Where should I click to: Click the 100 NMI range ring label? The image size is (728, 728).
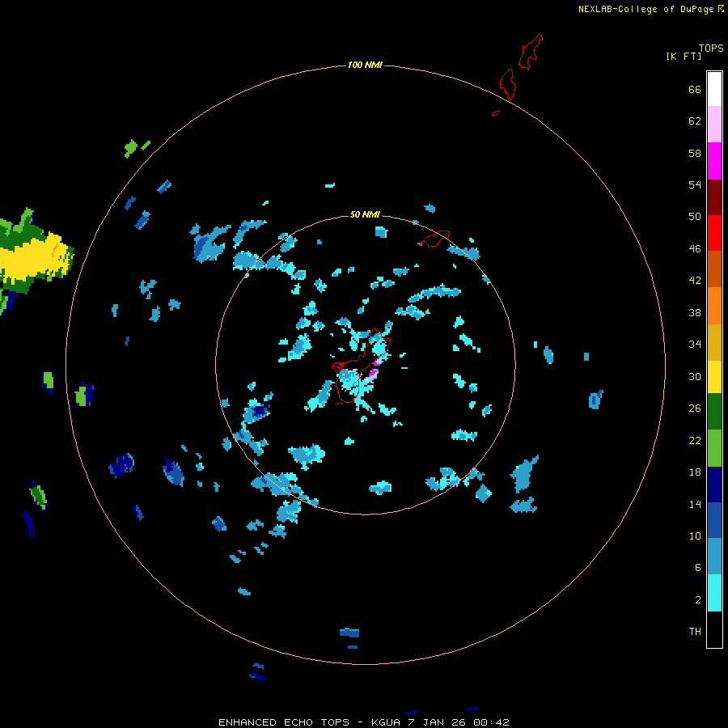pos(365,65)
